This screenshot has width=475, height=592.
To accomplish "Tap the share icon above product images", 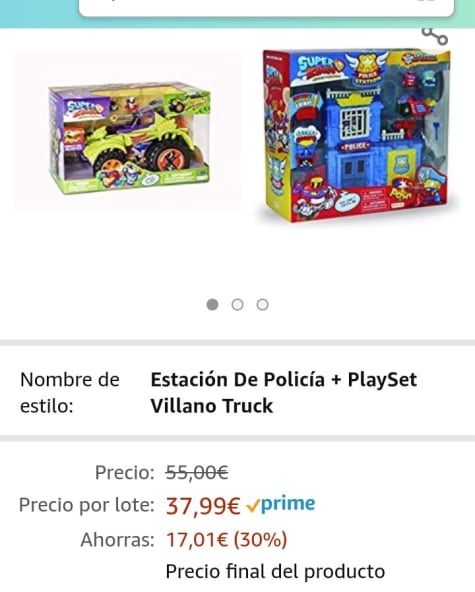I will coord(435,37).
